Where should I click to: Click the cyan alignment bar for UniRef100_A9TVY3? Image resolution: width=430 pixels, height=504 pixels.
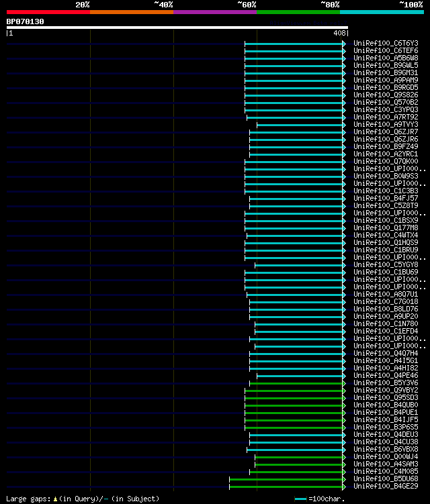tap(300, 125)
